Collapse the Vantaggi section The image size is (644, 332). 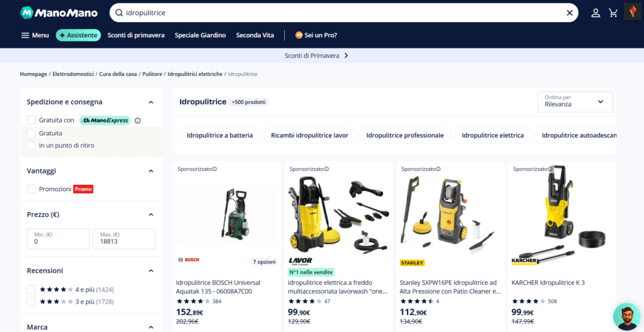tap(151, 171)
